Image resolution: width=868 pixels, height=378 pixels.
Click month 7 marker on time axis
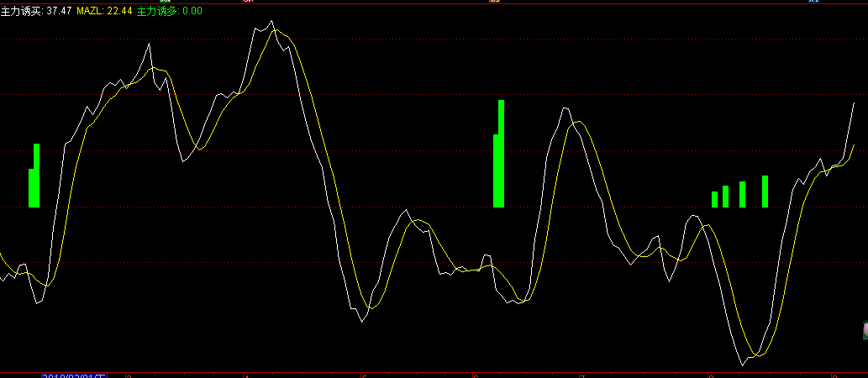[581, 375]
